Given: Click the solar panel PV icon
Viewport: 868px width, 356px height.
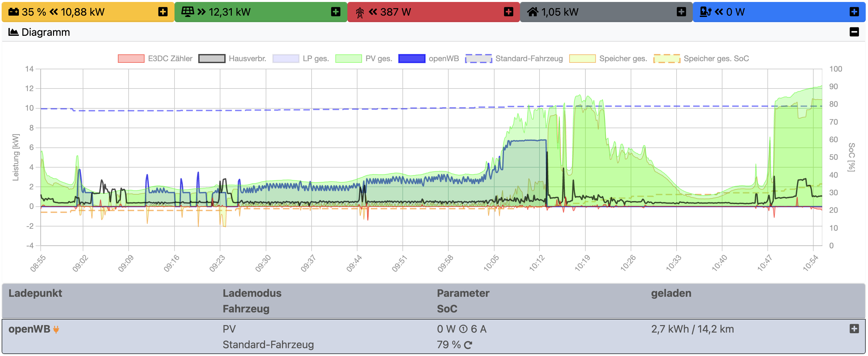Looking at the screenshot, I should 187,12.
